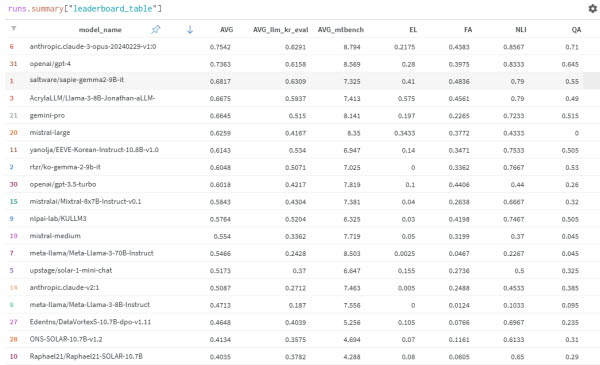This screenshot has width=600, height=365.
Task: Click the upstage/solar-1-mini-chat model cell
Action: 71,270
